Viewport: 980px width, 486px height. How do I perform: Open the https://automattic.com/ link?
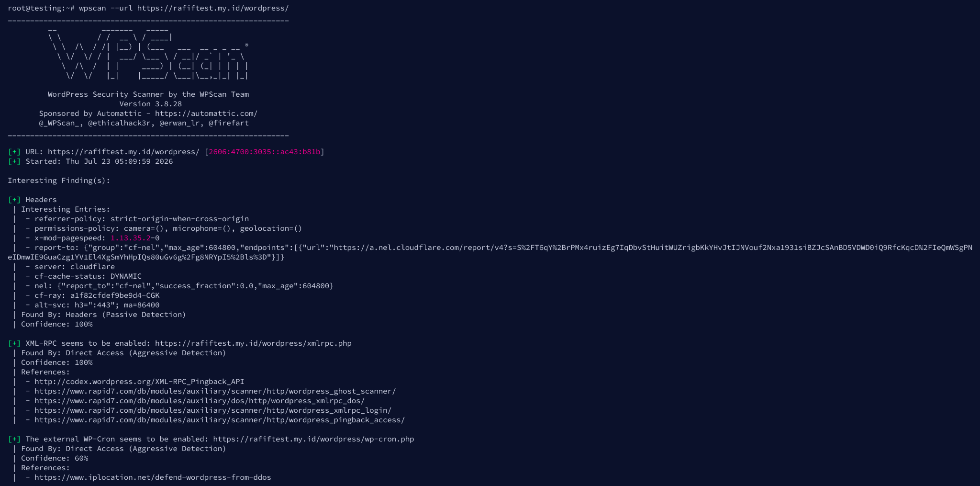pyautogui.click(x=206, y=113)
